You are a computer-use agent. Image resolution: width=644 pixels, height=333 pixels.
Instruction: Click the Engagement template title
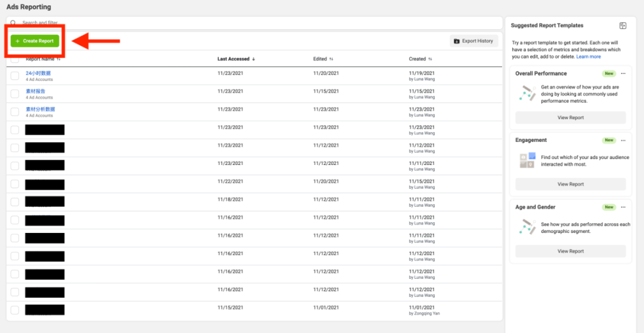point(531,140)
